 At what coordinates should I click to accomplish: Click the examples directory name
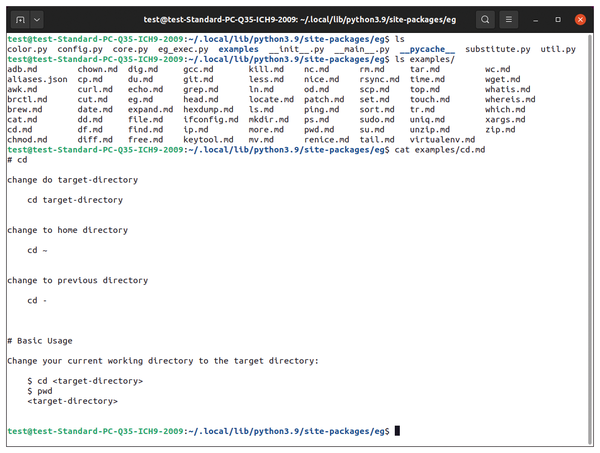(x=238, y=49)
